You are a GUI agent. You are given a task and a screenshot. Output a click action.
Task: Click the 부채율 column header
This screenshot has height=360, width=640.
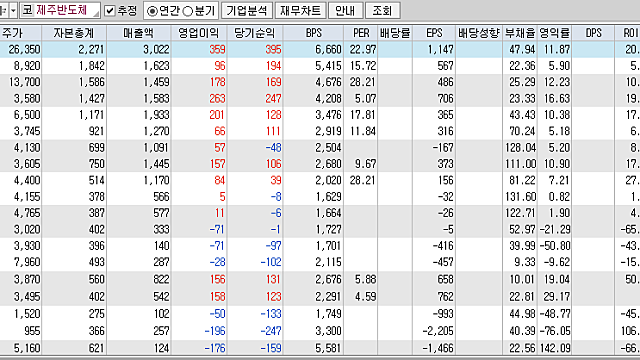click(x=520, y=33)
